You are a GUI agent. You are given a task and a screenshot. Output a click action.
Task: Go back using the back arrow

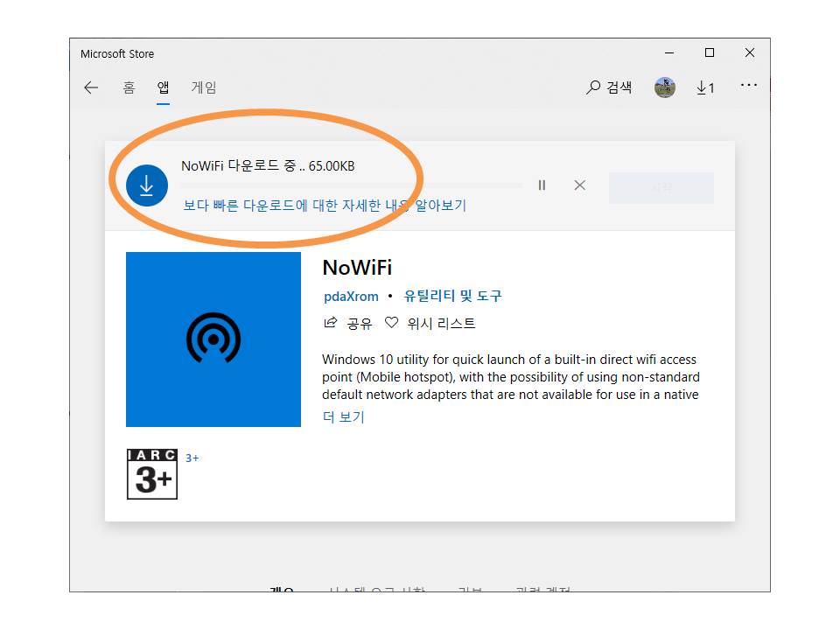pos(91,87)
